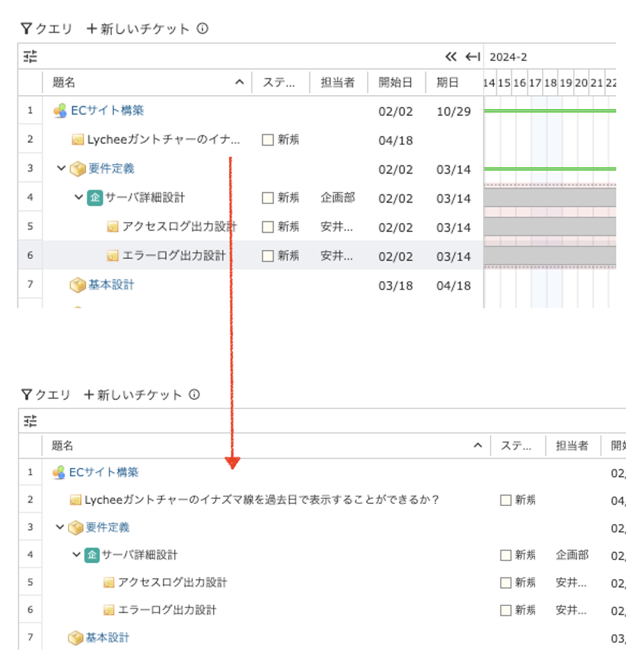Collapse サーバ詳細設計 via its chevron in the lower list
The height and width of the screenshot is (665, 644).
pos(76,555)
